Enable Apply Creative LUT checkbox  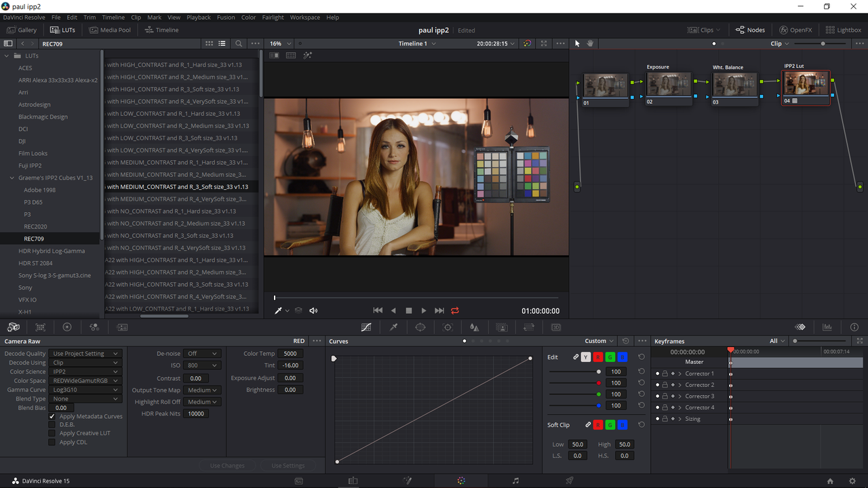(52, 434)
